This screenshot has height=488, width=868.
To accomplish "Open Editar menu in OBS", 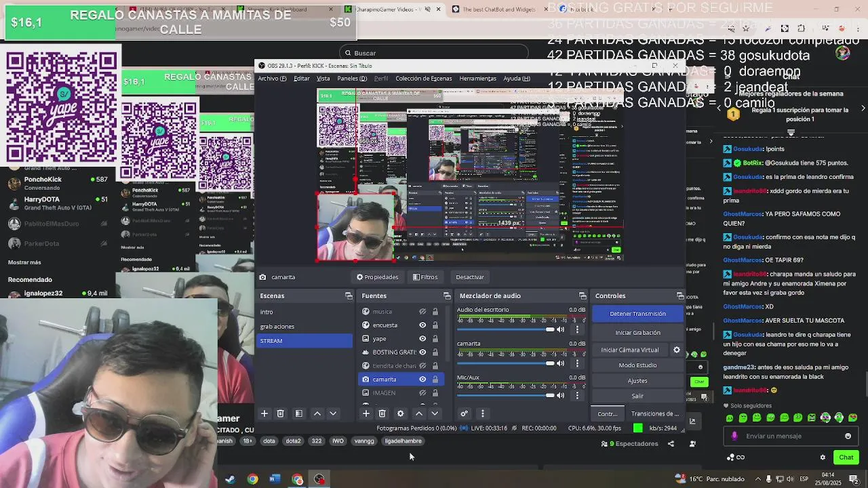I will point(301,79).
